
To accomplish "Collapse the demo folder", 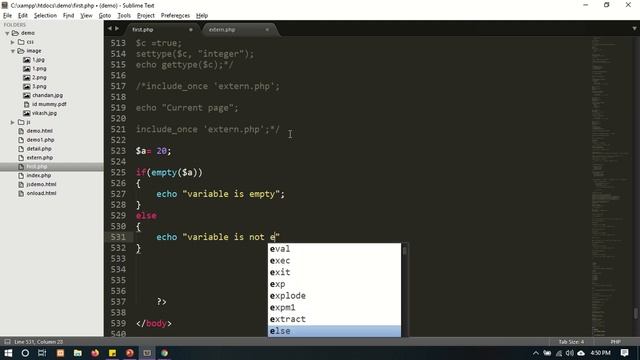I will 7,33.
